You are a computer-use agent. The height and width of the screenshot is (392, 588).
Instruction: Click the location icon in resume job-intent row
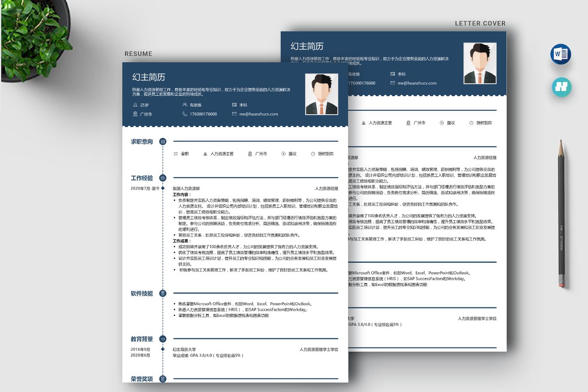coord(250,154)
